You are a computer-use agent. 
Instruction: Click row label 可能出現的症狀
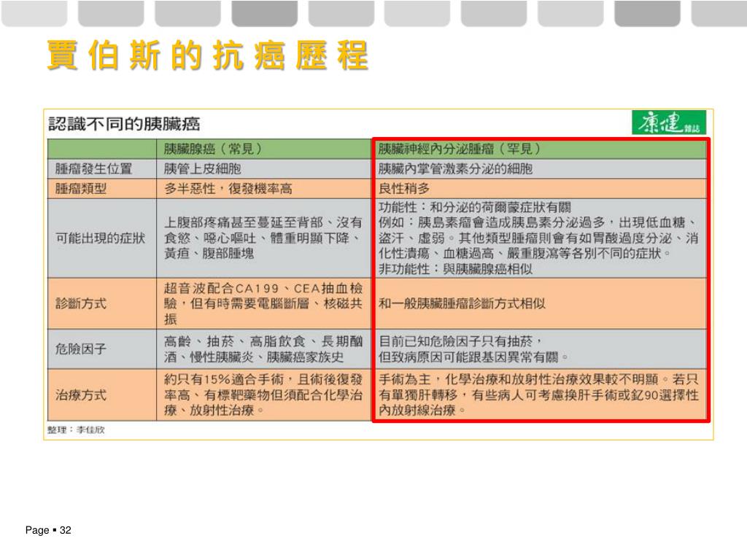click(x=101, y=238)
